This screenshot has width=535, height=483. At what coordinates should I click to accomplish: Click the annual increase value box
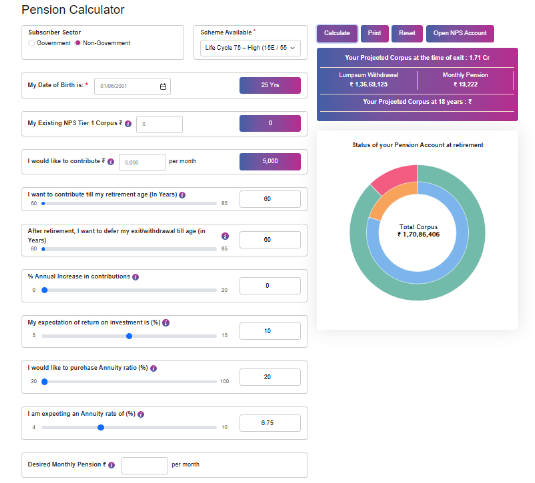270,286
